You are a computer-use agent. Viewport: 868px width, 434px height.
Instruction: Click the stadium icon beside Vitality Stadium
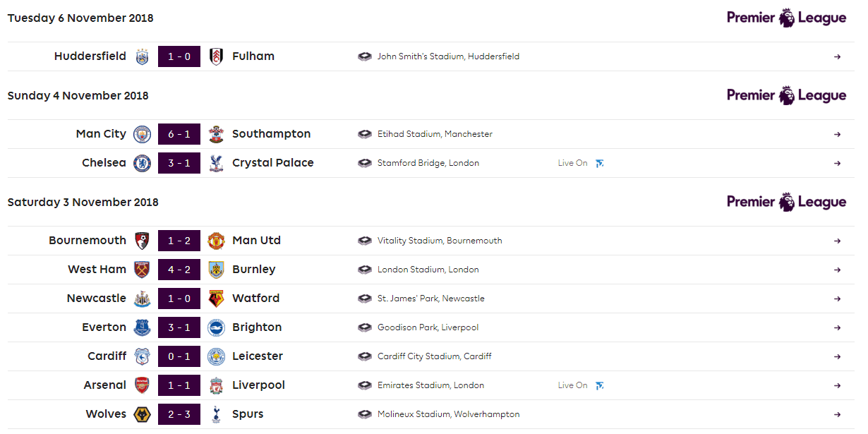tap(365, 240)
